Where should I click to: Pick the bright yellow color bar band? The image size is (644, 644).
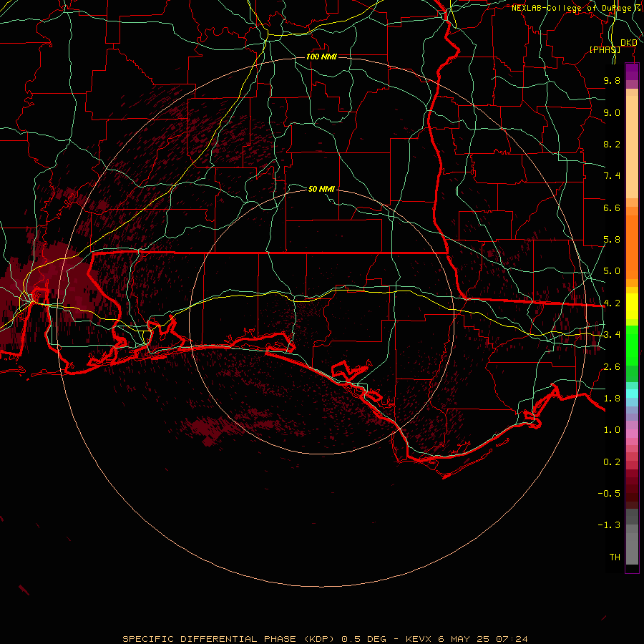(632, 306)
